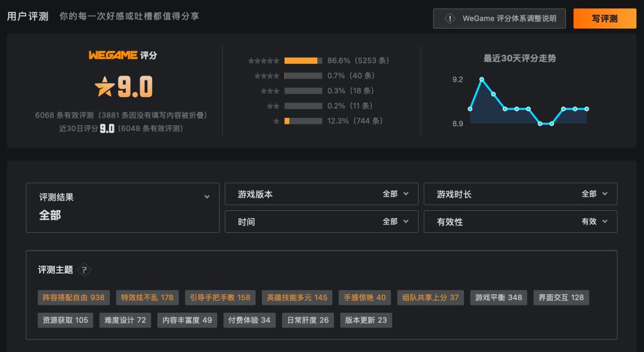Click the chevron arrow in 评测结果 box
The height and width of the screenshot is (352, 644).
(x=207, y=197)
